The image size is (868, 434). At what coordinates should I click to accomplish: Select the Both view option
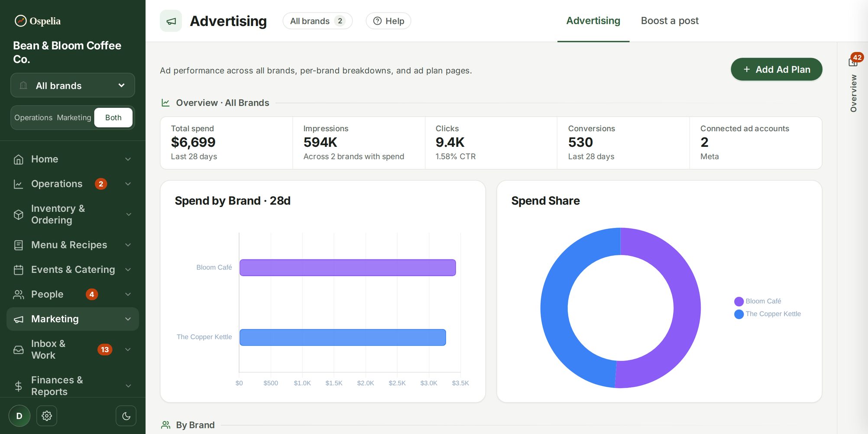pyautogui.click(x=113, y=118)
